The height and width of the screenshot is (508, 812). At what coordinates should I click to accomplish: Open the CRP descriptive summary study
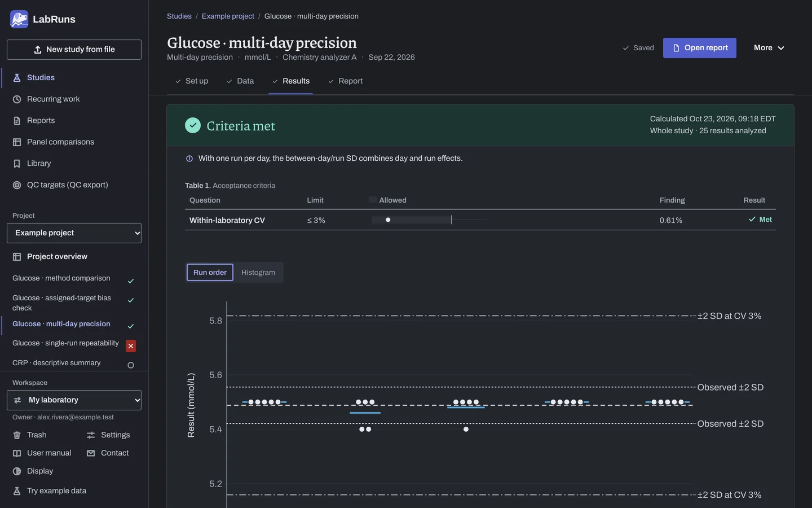(x=56, y=363)
